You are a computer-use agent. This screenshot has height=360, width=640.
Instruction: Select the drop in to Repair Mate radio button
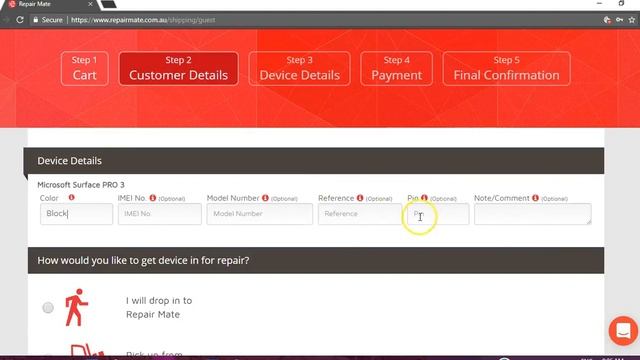click(x=48, y=307)
